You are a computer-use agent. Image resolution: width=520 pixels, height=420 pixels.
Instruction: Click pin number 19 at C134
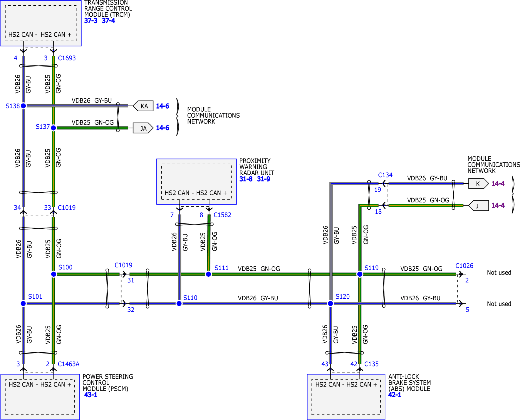coord(378,190)
